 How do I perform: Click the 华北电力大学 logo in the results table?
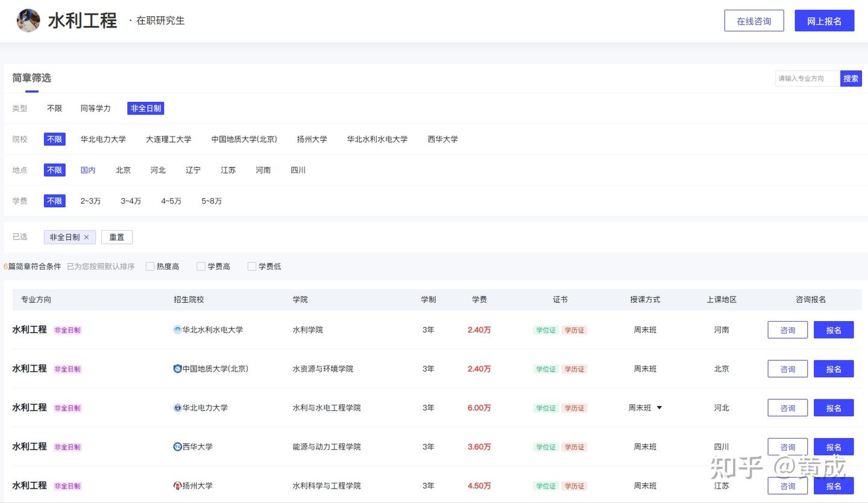(177, 408)
